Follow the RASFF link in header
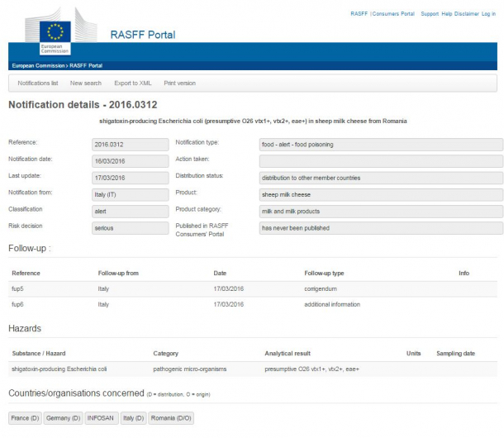 [x=359, y=14]
